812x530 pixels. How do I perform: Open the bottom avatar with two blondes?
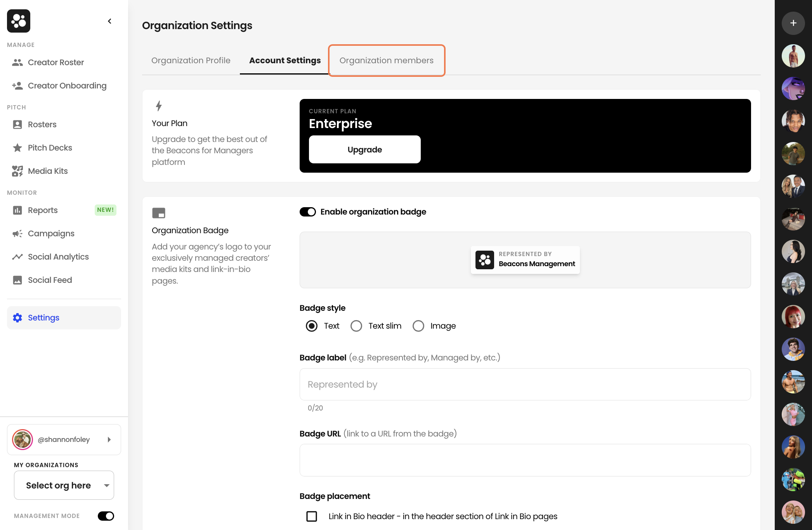(793, 512)
